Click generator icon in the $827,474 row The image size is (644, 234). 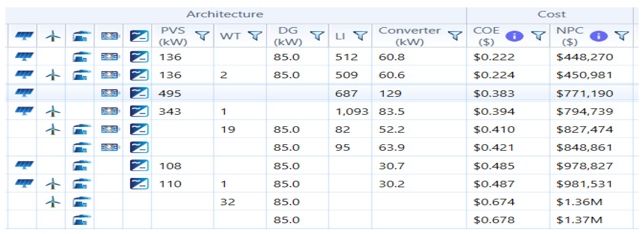[82, 129]
